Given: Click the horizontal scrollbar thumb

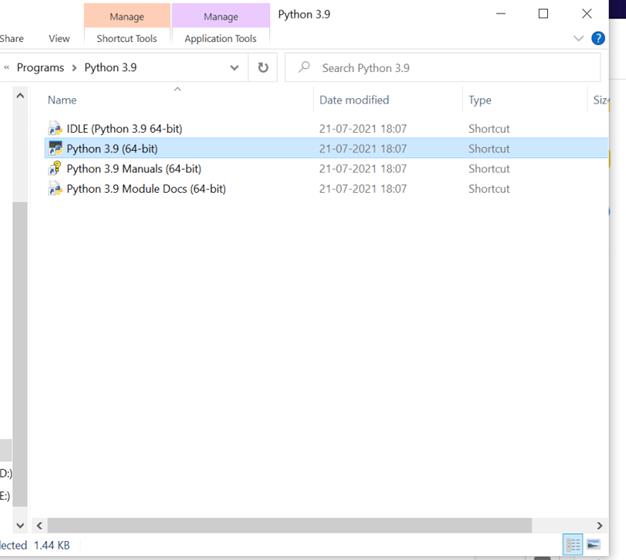Looking at the screenshot, I should pos(289,525).
